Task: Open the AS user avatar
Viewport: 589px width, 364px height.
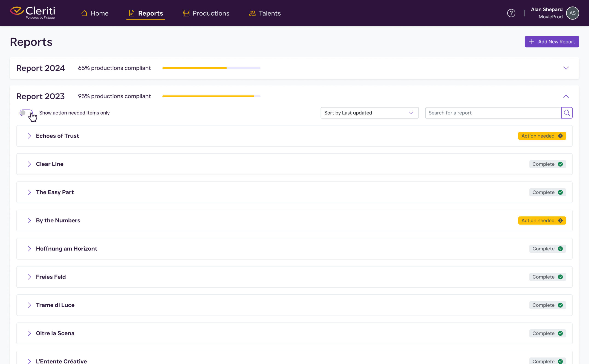Action: pos(573,13)
